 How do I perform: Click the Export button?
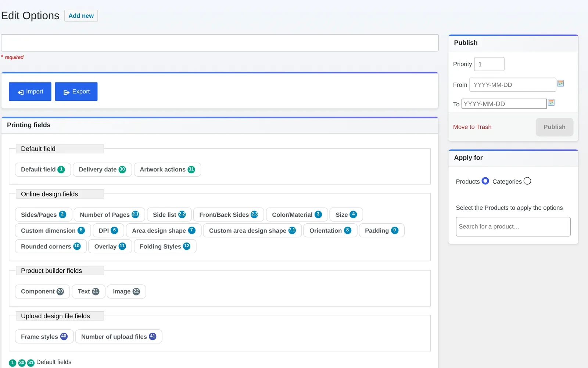[76, 92]
